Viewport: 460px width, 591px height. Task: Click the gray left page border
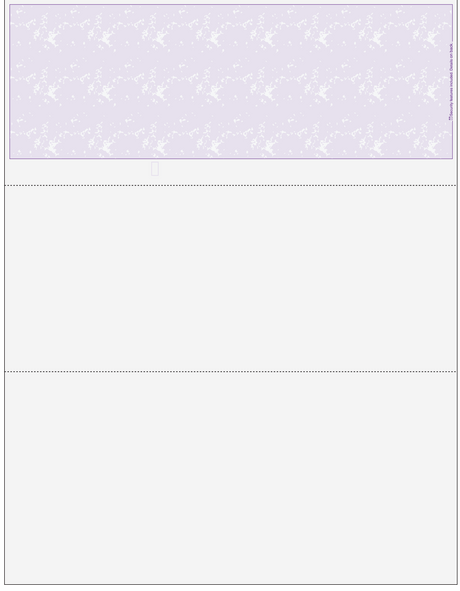(x=5, y=294)
